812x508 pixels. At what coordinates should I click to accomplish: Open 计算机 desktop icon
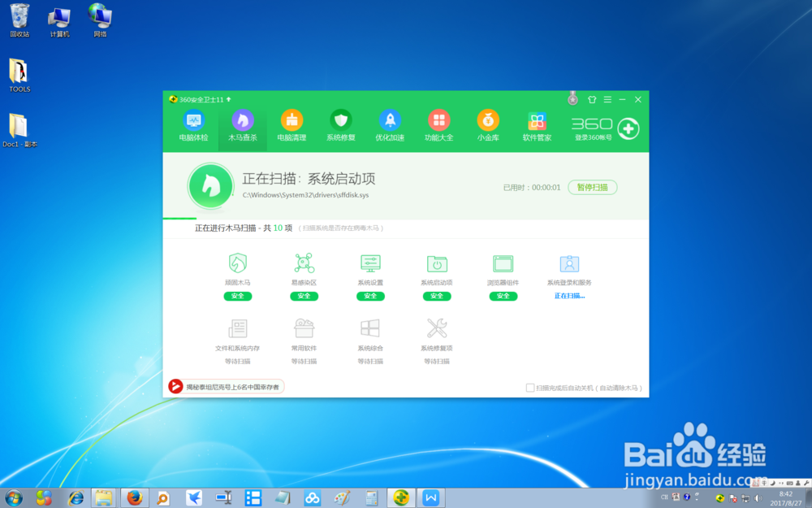coord(59,21)
